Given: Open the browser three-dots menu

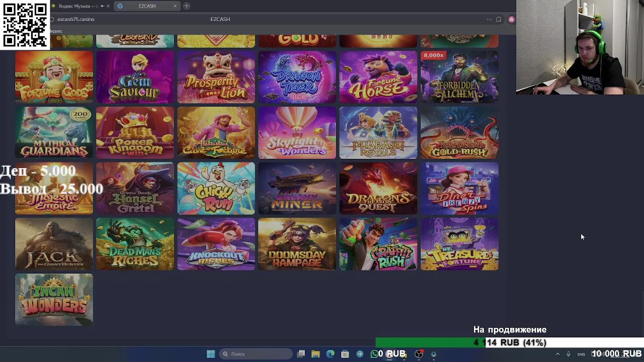Looking at the screenshot, I should pyautogui.click(x=489, y=20).
